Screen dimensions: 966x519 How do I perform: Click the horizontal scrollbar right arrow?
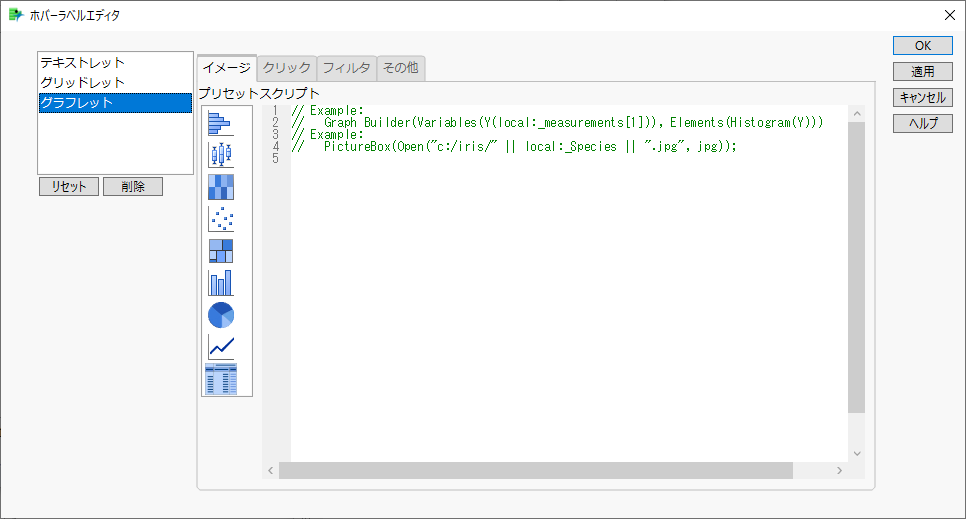click(x=839, y=470)
